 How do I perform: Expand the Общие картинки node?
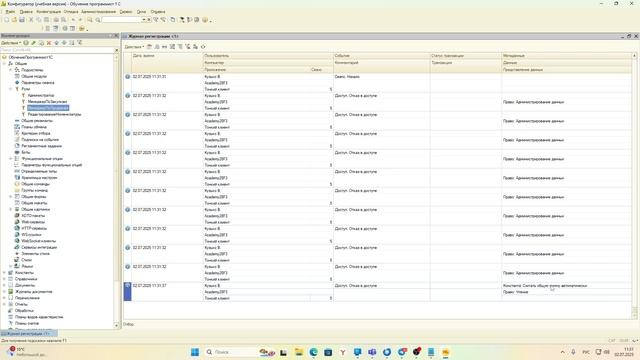tap(11, 209)
